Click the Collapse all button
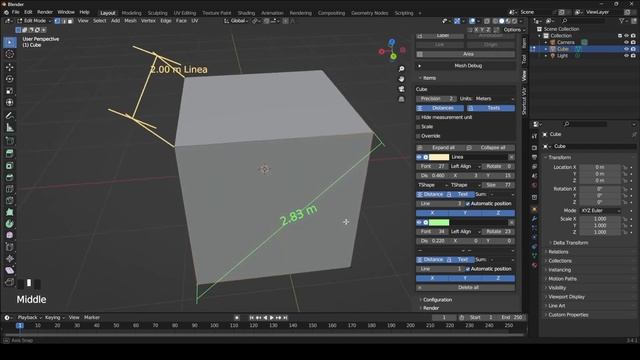 click(490, 148)
